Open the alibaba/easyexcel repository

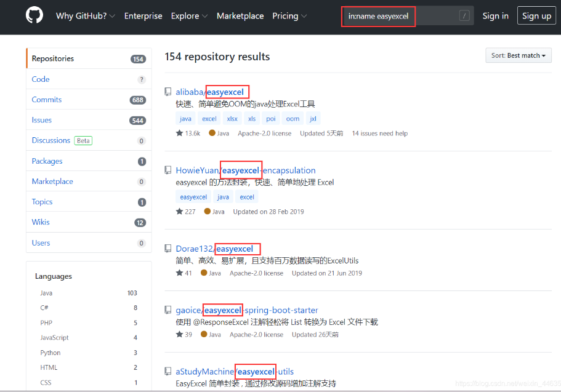tap(209, 92)
